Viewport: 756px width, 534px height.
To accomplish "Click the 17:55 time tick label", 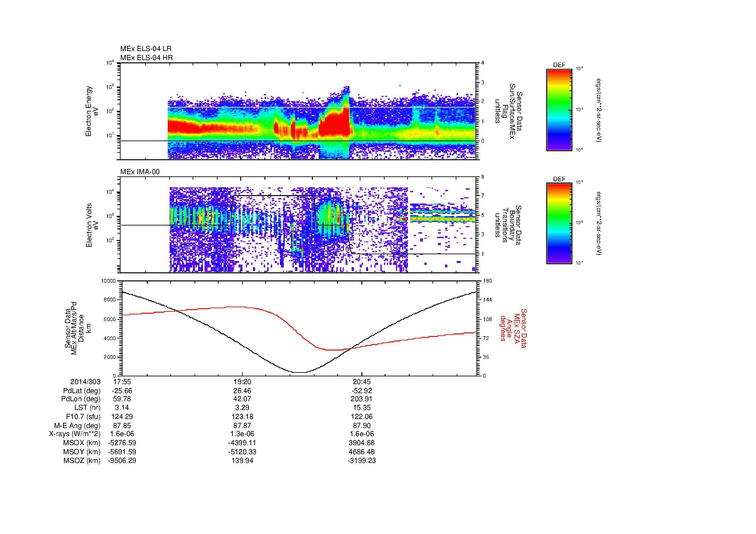I will pos(122,382).
